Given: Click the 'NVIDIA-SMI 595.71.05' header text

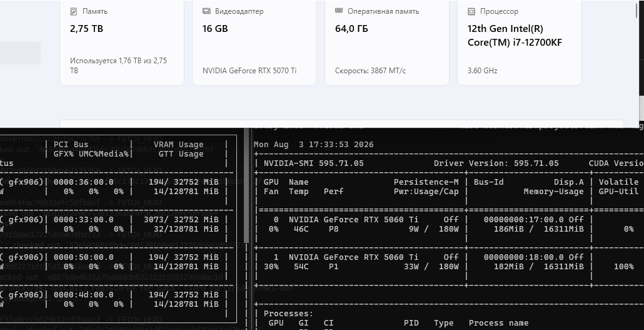Looking at the screenshot, I should 314,163.
